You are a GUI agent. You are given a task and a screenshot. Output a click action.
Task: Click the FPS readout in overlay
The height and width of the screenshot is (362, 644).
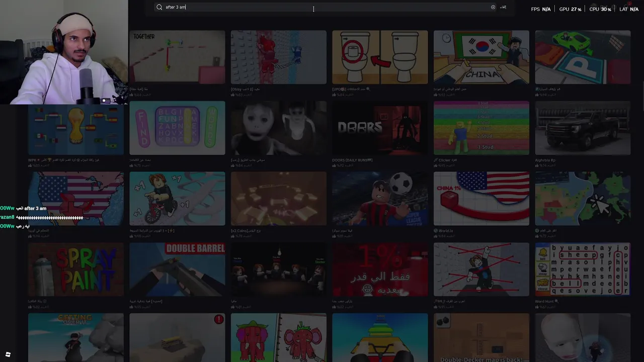click(x=541, y=9)
